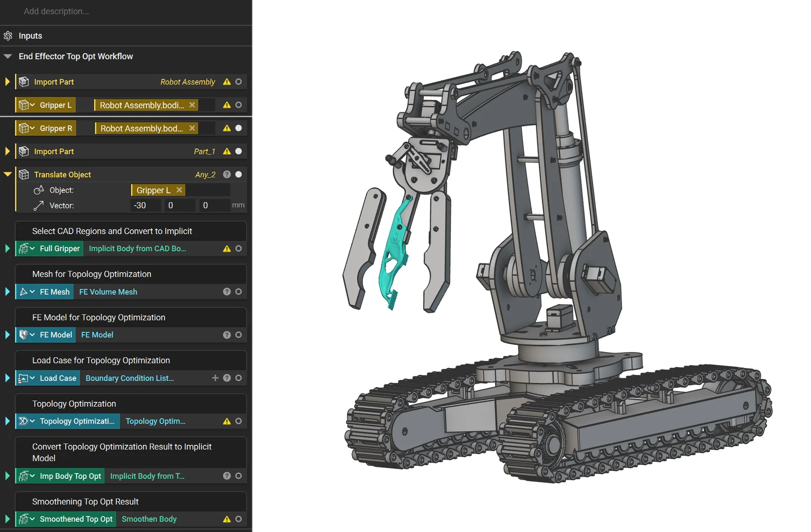Click the Gripper L variable icon
This screenshot has height=532, width=811.
pos(23,105)
